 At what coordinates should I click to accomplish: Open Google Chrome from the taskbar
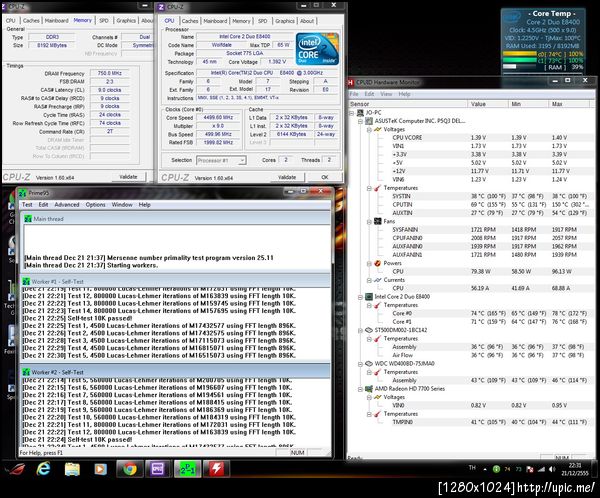point(130,469)
